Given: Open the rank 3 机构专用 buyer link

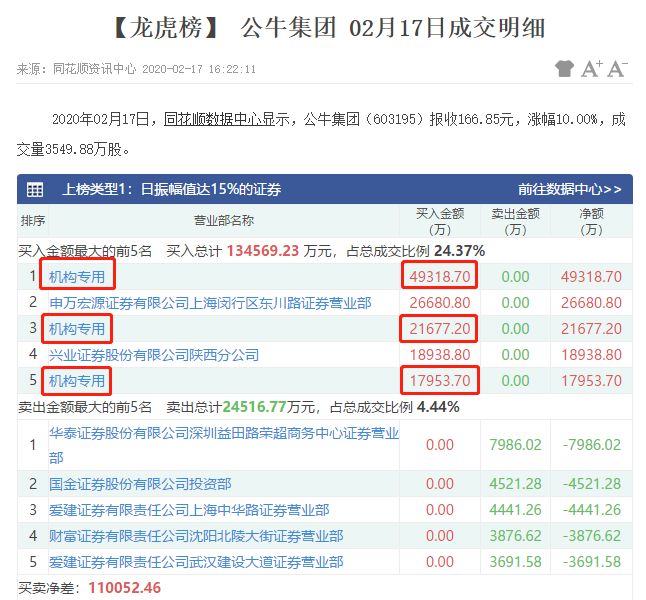Looking at the screenshot, I should point(77,329).
